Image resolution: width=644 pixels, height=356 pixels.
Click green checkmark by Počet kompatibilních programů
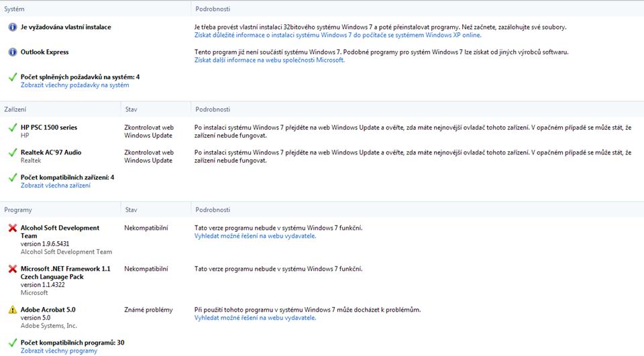tap(13, 343)
